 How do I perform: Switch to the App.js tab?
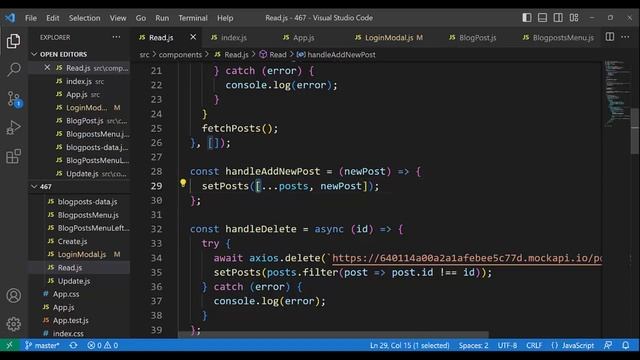pyautogui.click(x=303, y=38)
